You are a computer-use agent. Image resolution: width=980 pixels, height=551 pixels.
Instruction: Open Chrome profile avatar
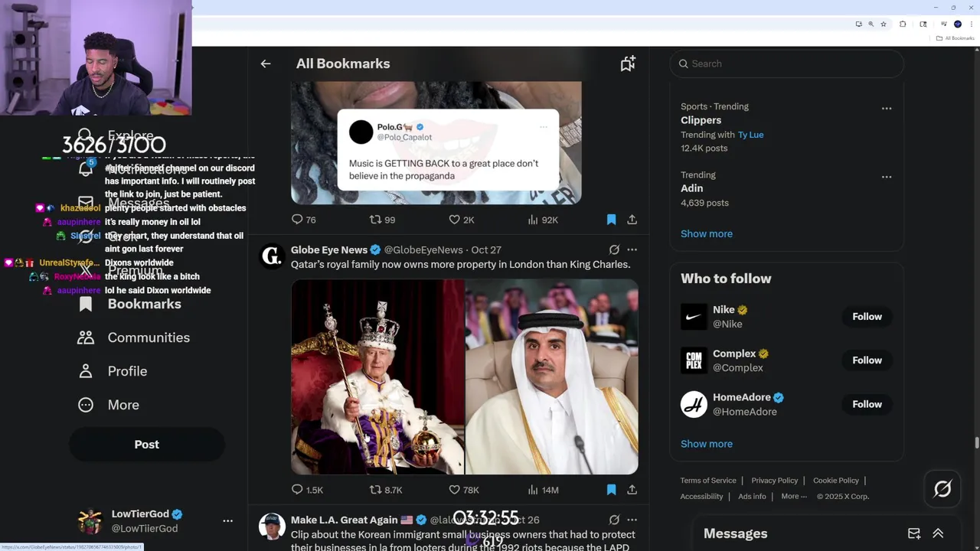tap(957, 24)
